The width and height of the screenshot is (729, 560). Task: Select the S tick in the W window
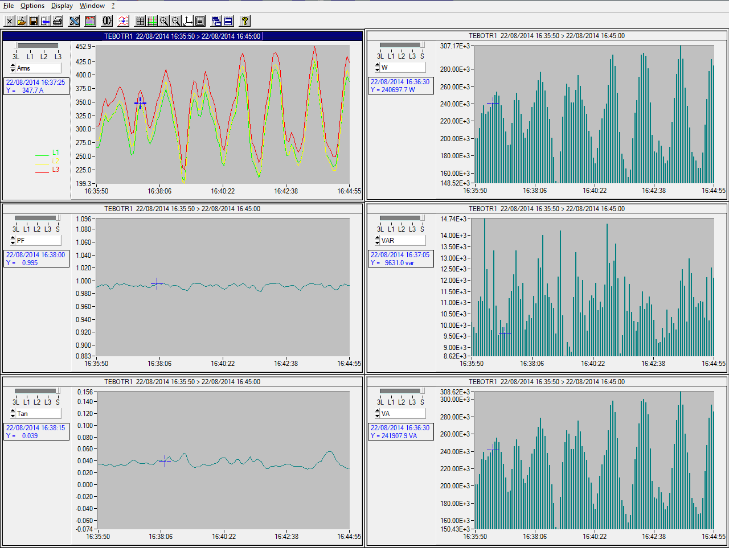422,56
